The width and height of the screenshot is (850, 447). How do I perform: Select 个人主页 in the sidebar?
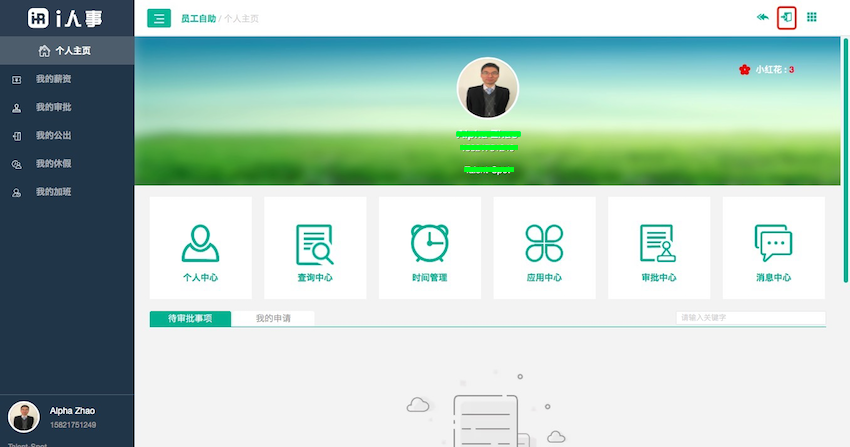[66, 51]
